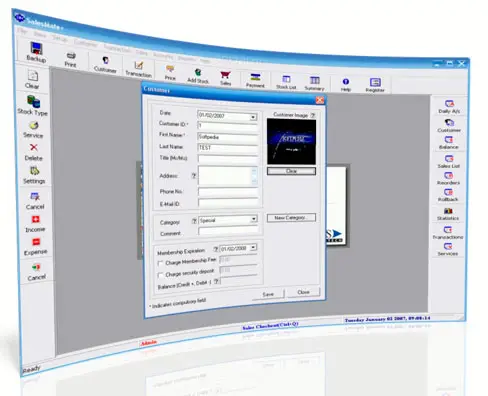Enable Charge Membership Fee checkbox
488x396 pixels.
pyautogui.click(x=160, y=263)
